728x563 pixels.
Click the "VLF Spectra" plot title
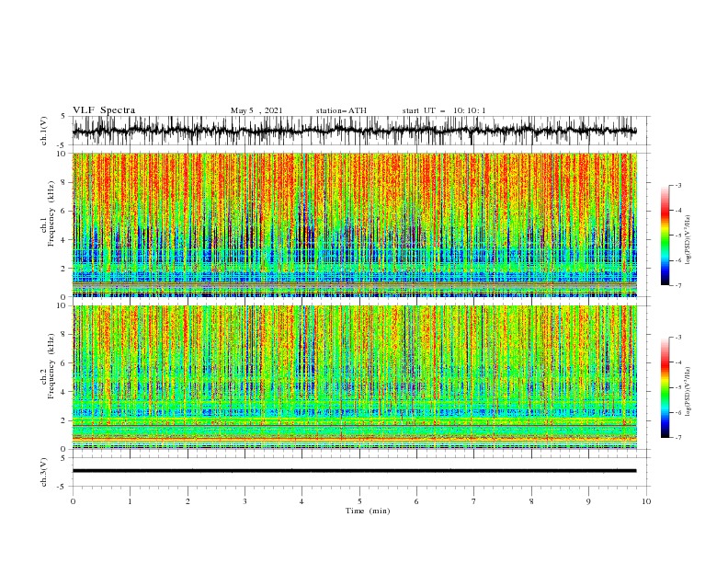[x=104, y=110]
